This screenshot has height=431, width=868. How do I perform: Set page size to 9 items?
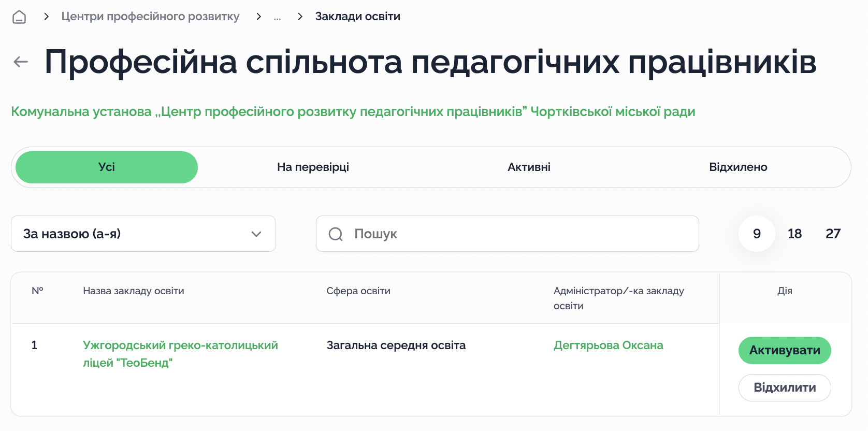(x=757, y=234)
